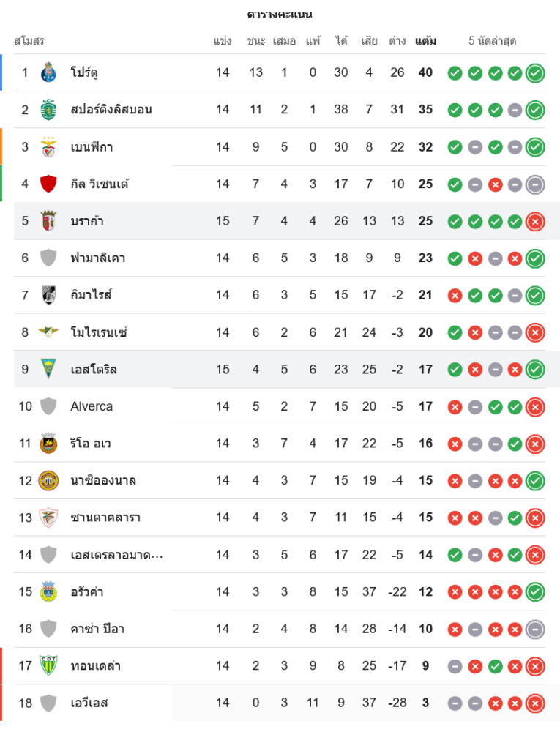
Task: Open the โมไรเรนเซ่ team link
Action: tap(99, 332)
